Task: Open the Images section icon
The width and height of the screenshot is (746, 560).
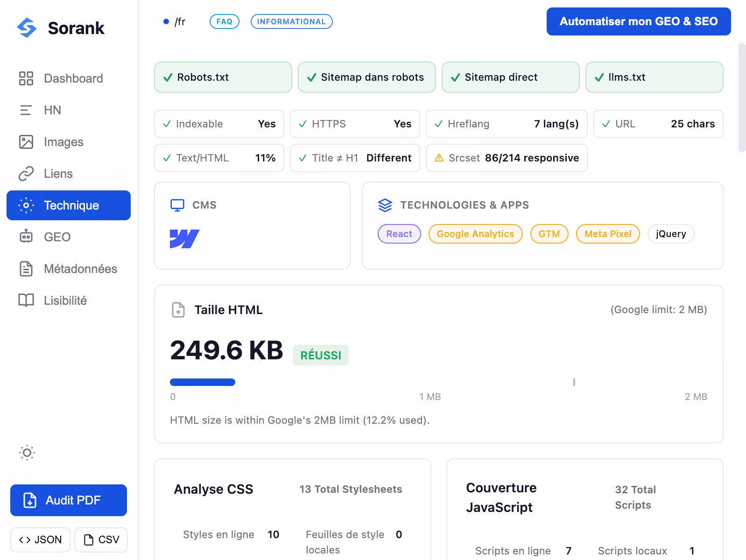Action: click(26, 142)
